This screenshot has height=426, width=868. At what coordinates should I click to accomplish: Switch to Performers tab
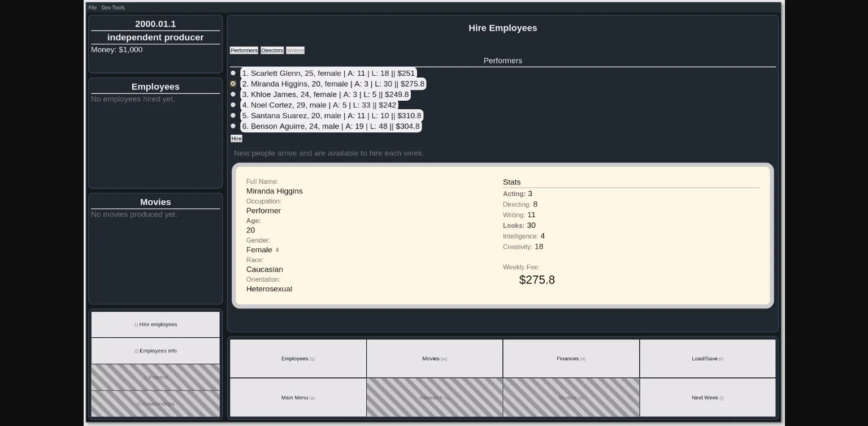244,50
